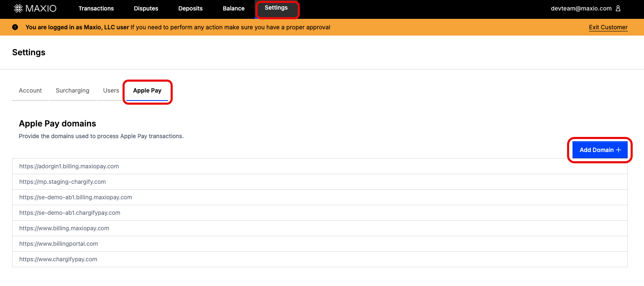Open the Settings menu item
Image resolution: width=644 pixels, height=286 pixels.
tap(276, 8)
